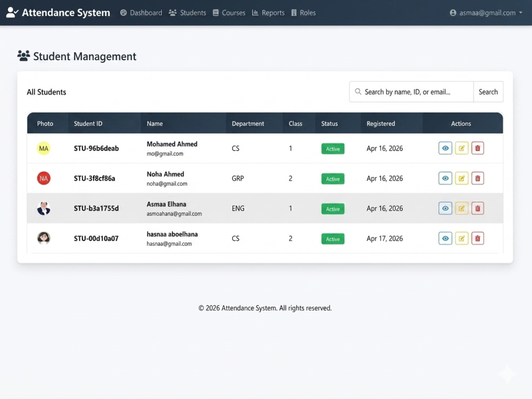View details of Asmaa Elhana
Viewport: 532px width, 399px height.
pyautogui.click(x=445, y=209)
